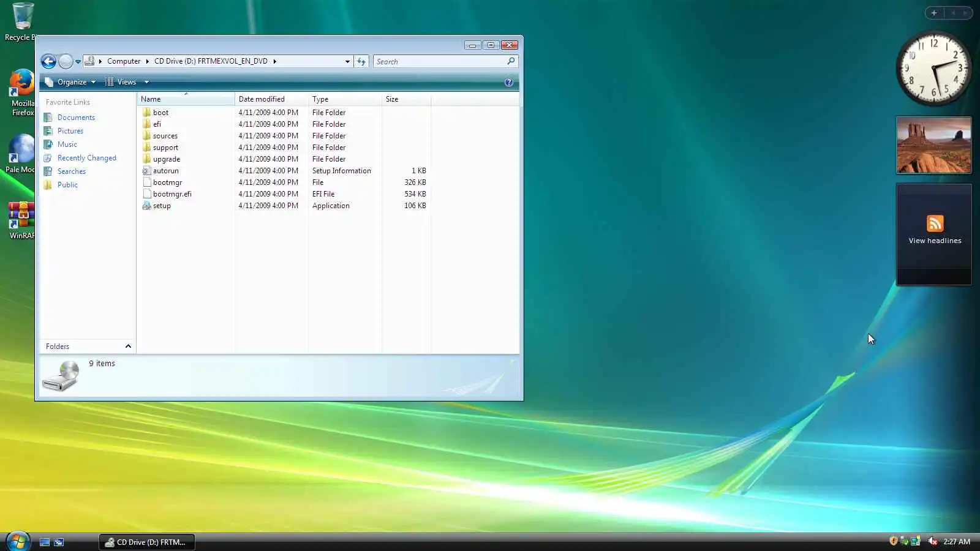Image resolution: width=980 pixels, height=551 pixels.
Task: Click the Explorer Forward arrow button
Action: click(66, 61)
